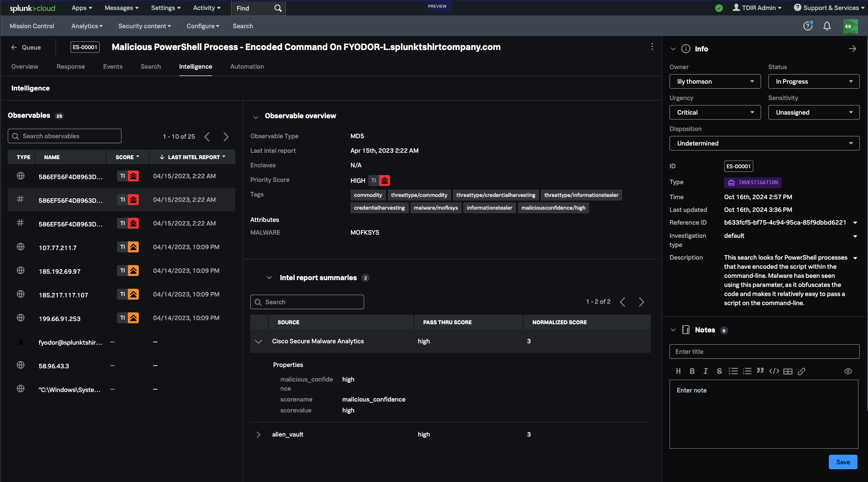Viewport: 868px width, 482px height.
Task: Apply heading format in notes toolbar
Action: click(678, 371)
